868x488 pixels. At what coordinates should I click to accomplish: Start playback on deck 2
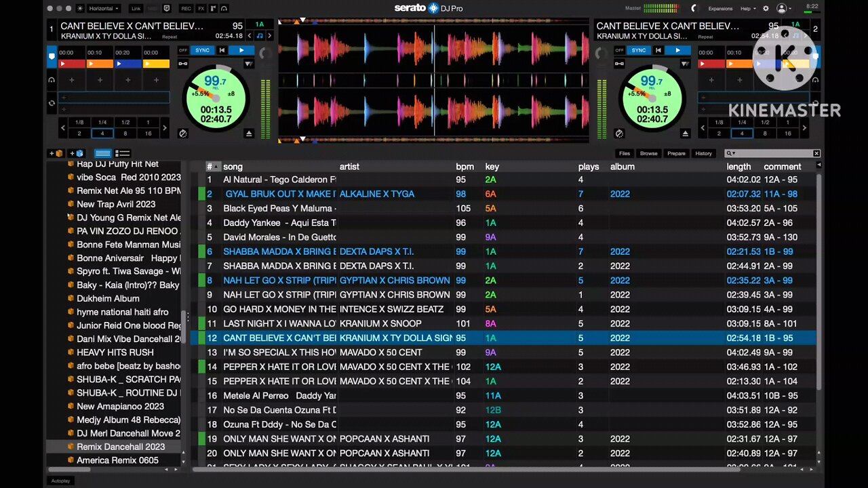677,50
